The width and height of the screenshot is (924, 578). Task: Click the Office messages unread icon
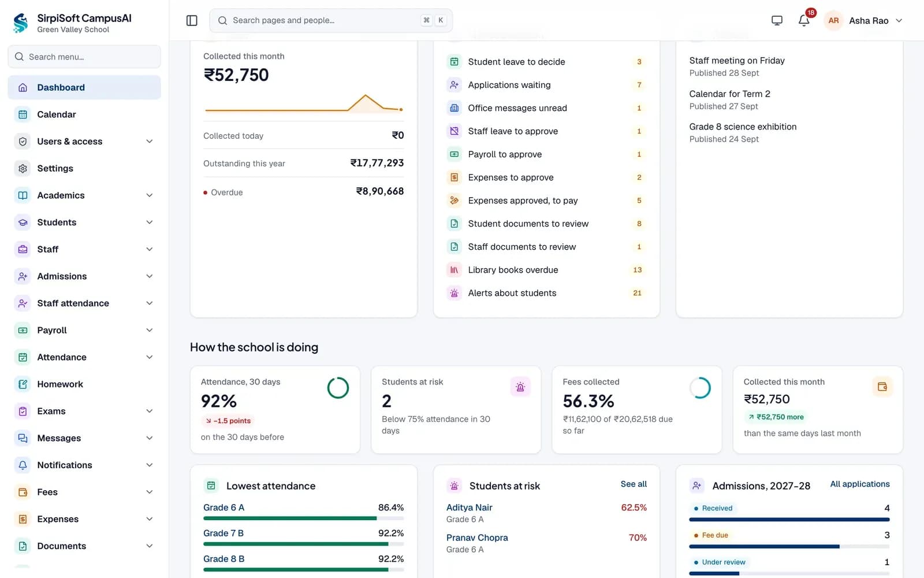pos(454,108)
